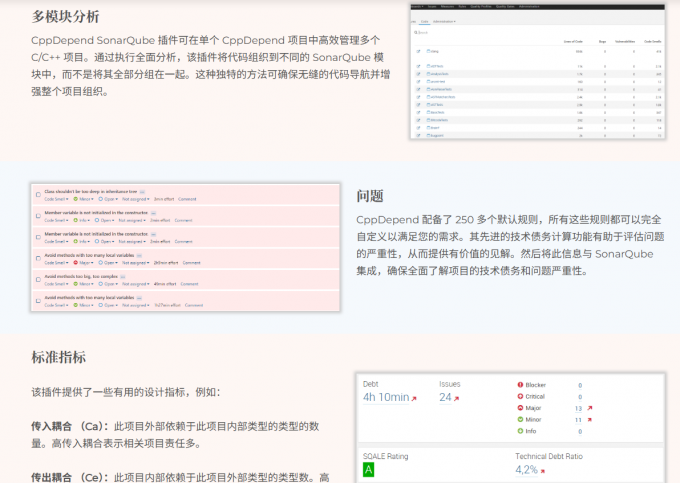Click the Technical Debt Ratio 4,2% link
Viewport: 680px width, 483px height.
526,470
